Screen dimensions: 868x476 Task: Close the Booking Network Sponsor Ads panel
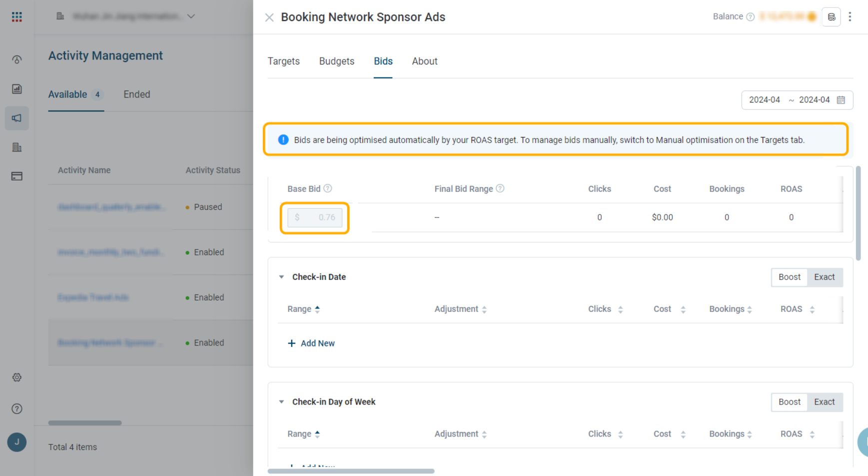coord(269,17)
